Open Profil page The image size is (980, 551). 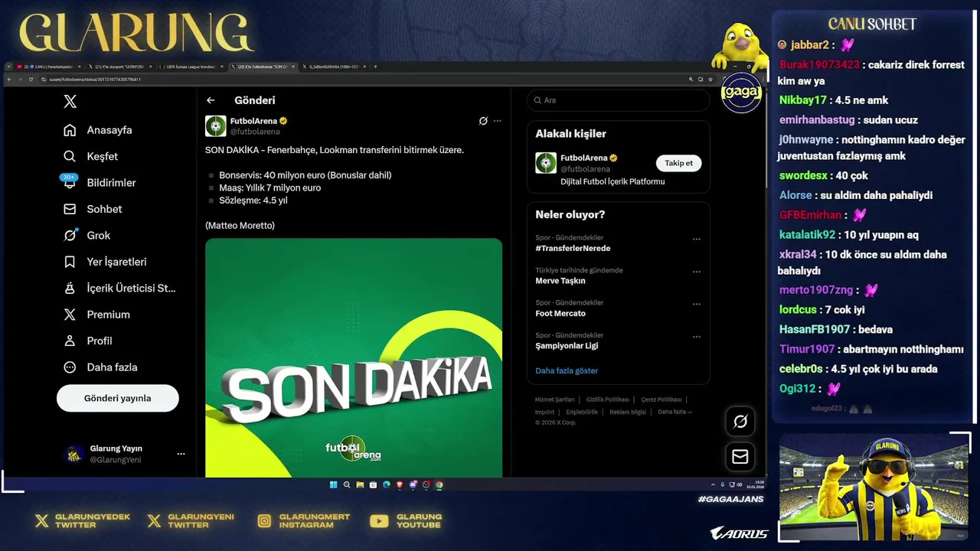coord(87,341)
